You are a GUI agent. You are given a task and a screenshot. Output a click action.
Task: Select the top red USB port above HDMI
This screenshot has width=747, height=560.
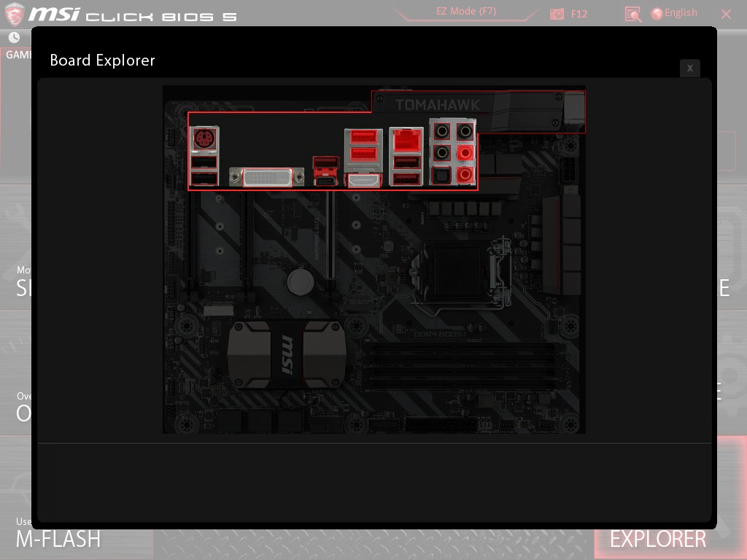363,137
